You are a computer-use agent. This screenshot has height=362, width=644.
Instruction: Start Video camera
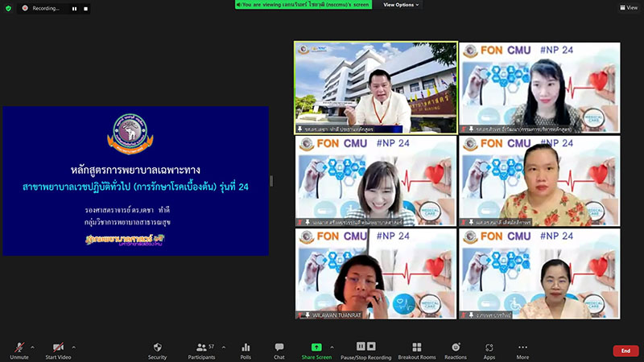click(58, 351)
